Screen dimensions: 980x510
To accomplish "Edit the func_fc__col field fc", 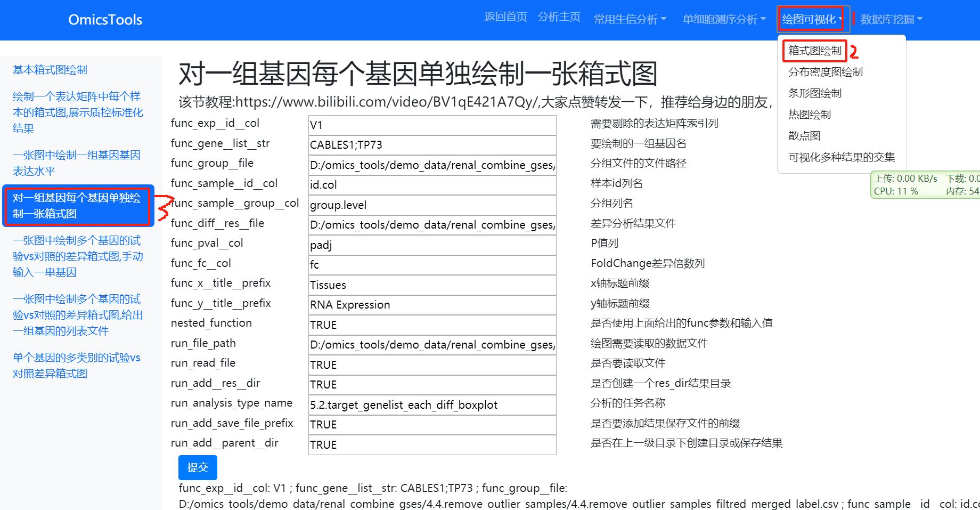I will tap(432, 265).
